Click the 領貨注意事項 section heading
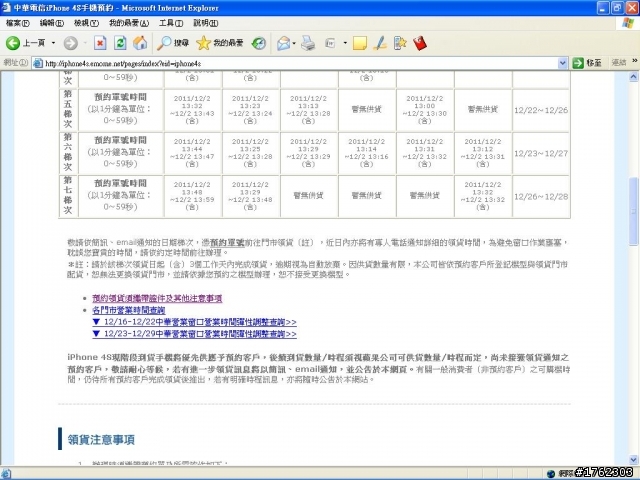Screen dimensions: 640x480 click(101, 440)
